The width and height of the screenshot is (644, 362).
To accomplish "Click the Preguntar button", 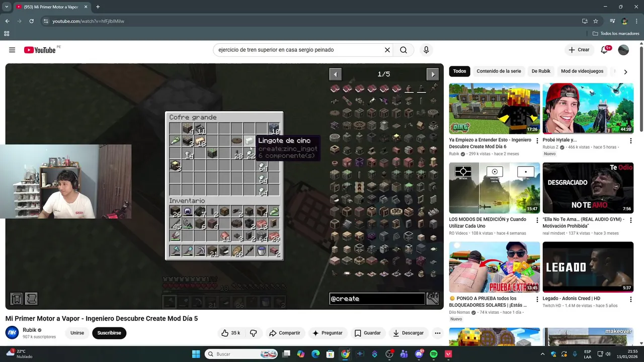I will (x=327, y=333).
